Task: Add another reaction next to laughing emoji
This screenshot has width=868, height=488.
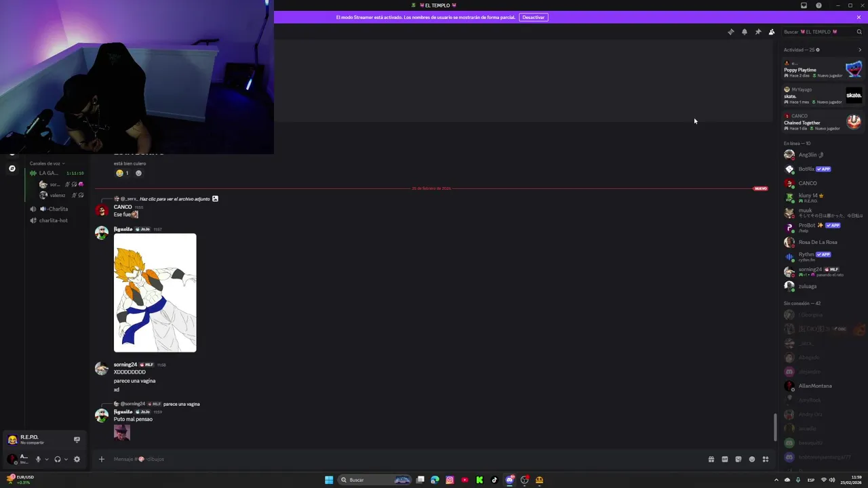Action: 138,173
